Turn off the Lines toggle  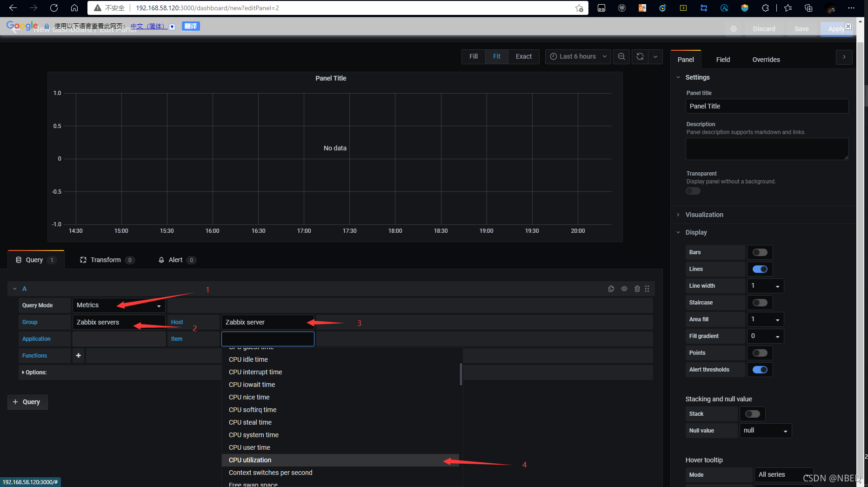click(760, 269)
